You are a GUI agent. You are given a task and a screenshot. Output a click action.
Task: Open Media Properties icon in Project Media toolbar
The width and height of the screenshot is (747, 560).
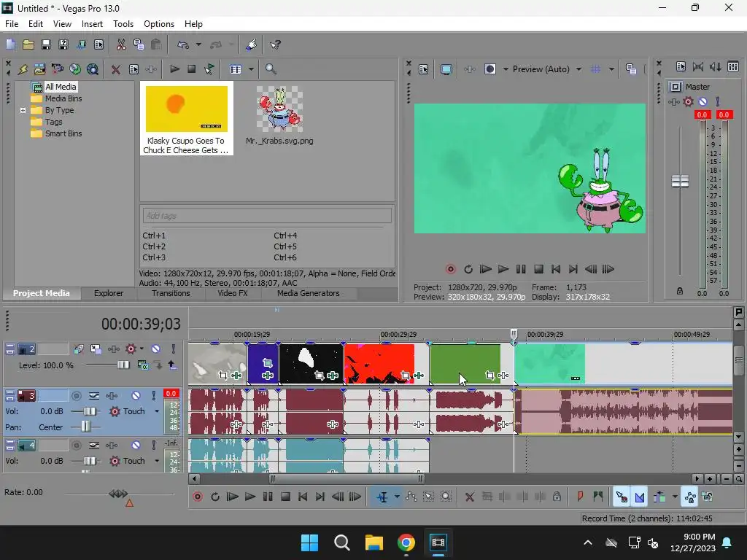coord(134,69)
